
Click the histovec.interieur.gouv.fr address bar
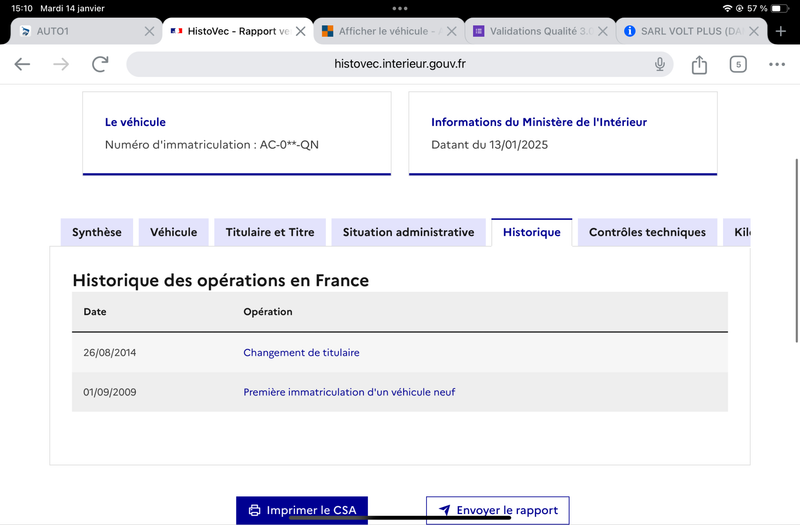click(399, 64)
